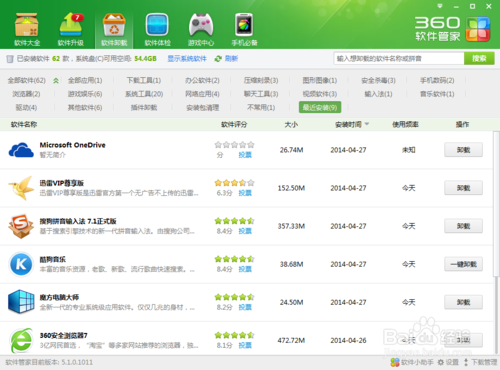Open 设置 gear in the status bar
This screenshot has height=370, width=500.
(x=441, y=362)
